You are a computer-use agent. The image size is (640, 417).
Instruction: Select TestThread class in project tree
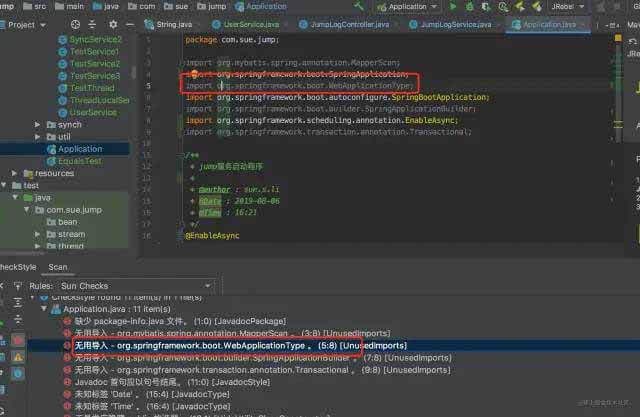tap(92, 88)
